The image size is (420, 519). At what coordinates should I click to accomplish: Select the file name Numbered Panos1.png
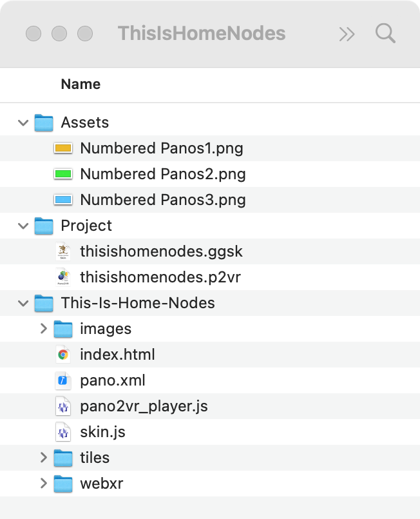pyautogui.click(x=162, y=148)
